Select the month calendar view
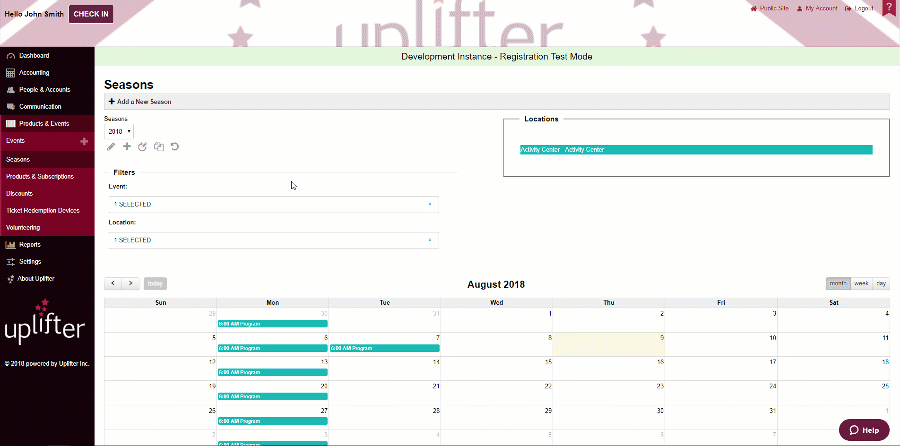The width and height of the screenshot is (900, 446). [838, 284]
